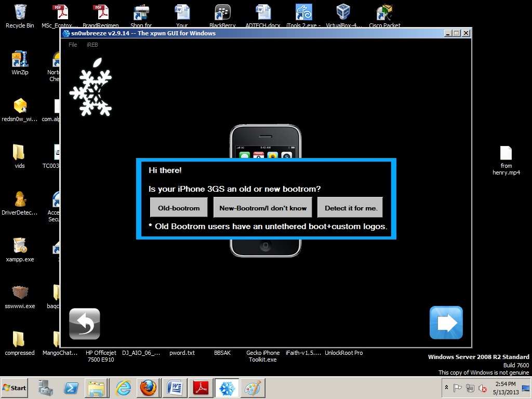532x399 pixels.
Task: Select the from henry.mp4 file icon
Action: [506, 160]
